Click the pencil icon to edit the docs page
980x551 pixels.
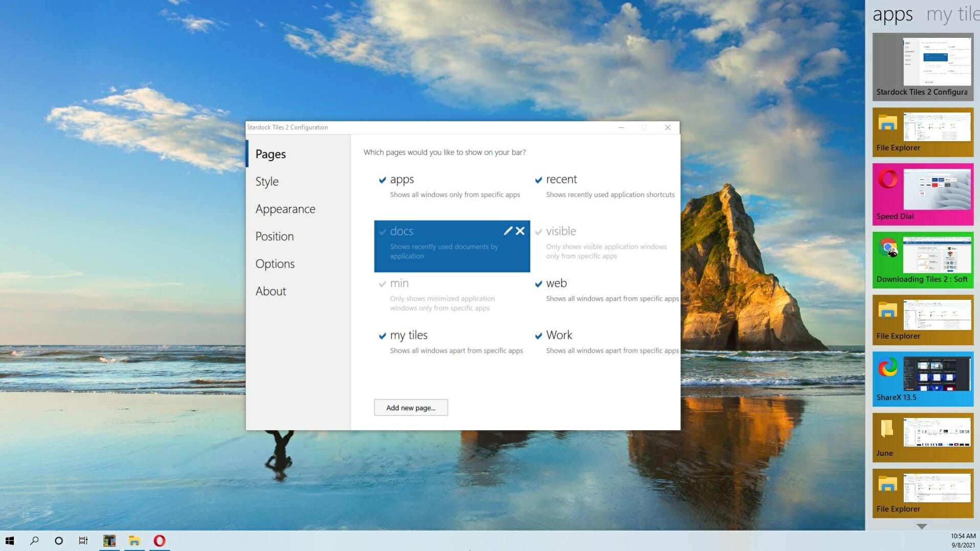(x=508, y=231)
